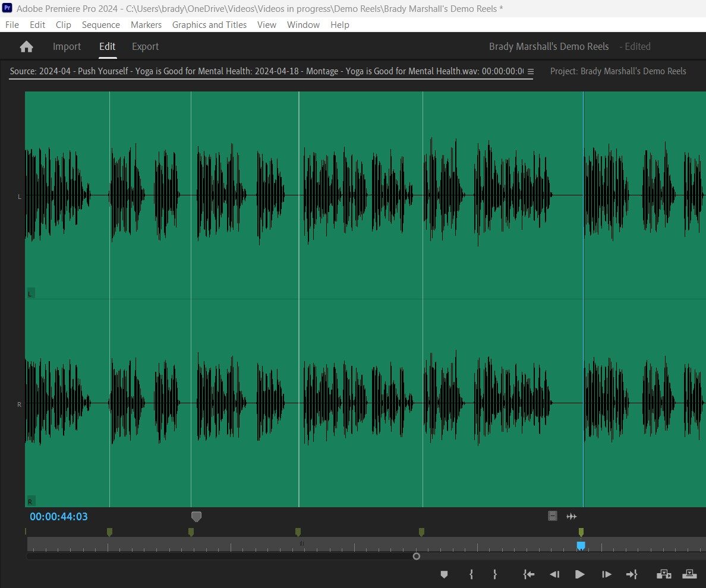Open the Source panel hamburger menu
The width and height of the screenshot is (706, 588).
tap(531, 71)
